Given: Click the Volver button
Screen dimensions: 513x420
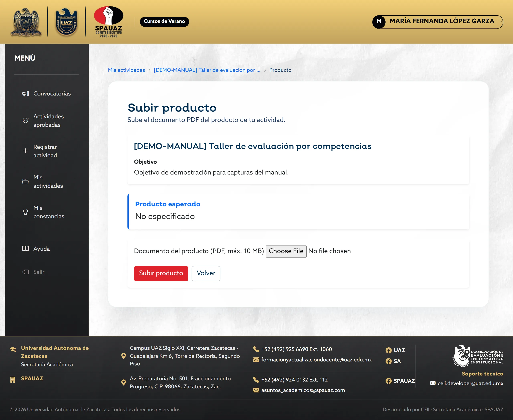Looking at the screenshot, I should point(206,273).
